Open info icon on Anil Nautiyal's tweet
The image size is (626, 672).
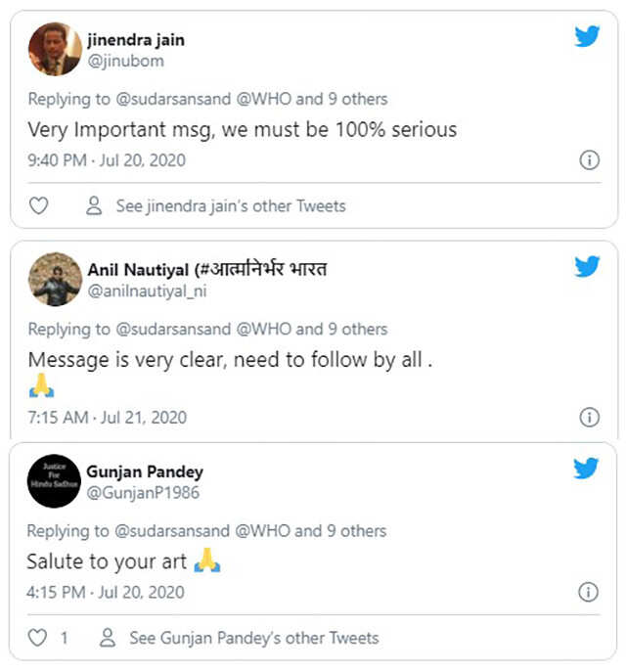[x=589, y=418]
